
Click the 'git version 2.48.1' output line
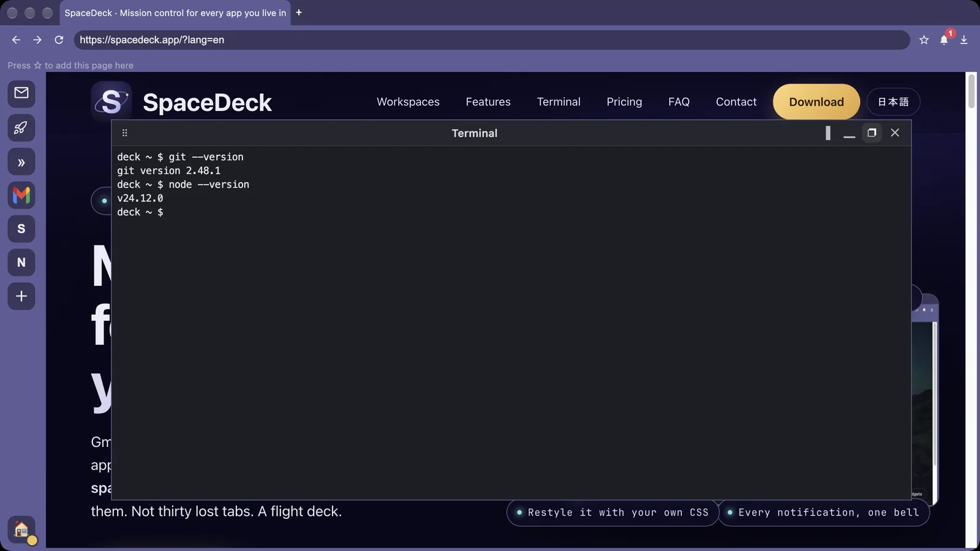(x=169, y=171)
